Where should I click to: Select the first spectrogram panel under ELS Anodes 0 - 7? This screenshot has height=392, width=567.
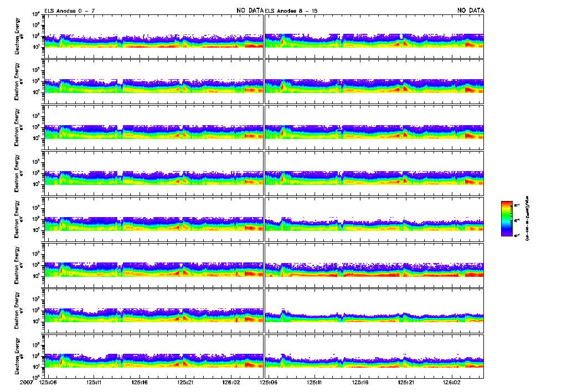154,37
